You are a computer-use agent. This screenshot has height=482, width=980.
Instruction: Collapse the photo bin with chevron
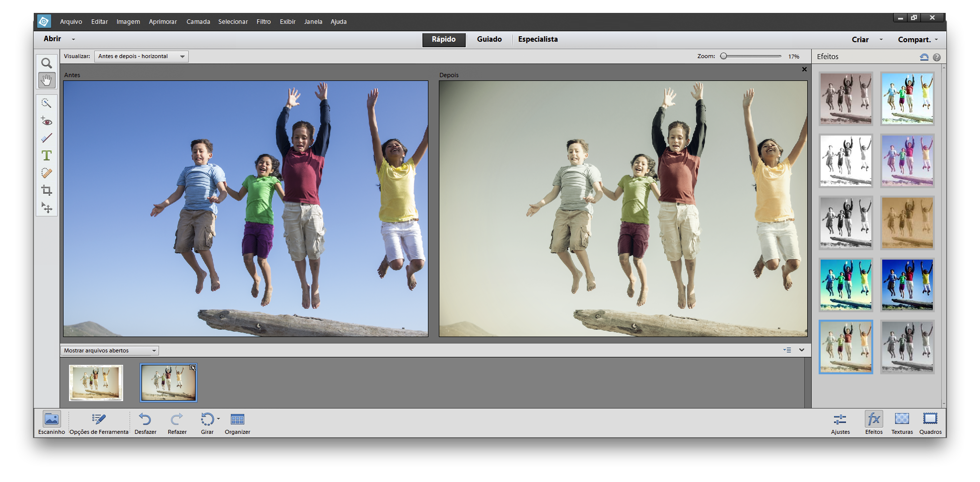(802, 350)
